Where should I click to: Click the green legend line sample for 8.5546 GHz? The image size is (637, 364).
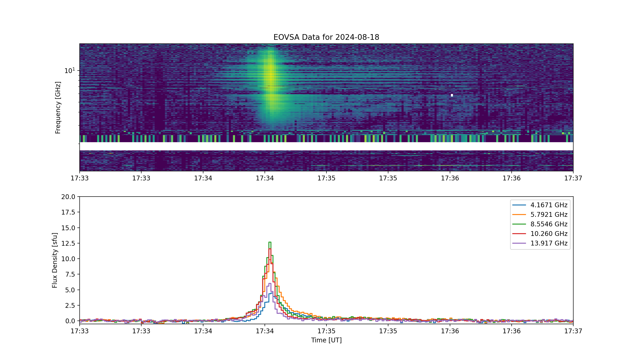[519, 224]
